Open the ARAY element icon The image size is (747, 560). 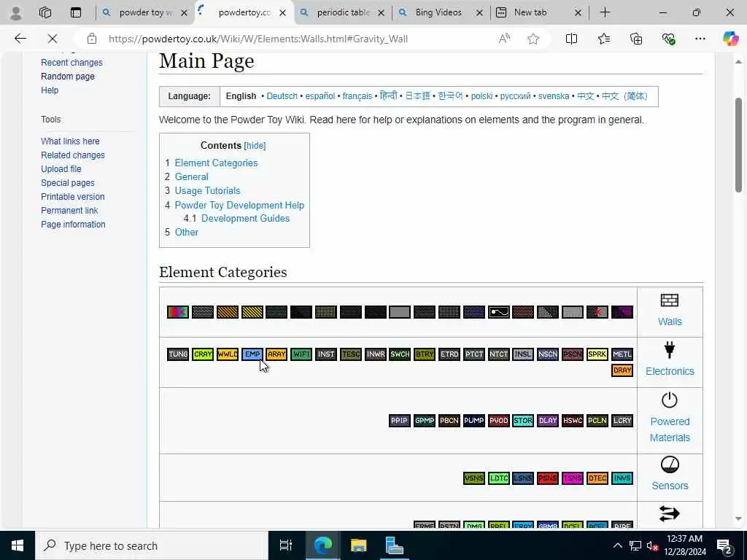(x=276, y=354)
